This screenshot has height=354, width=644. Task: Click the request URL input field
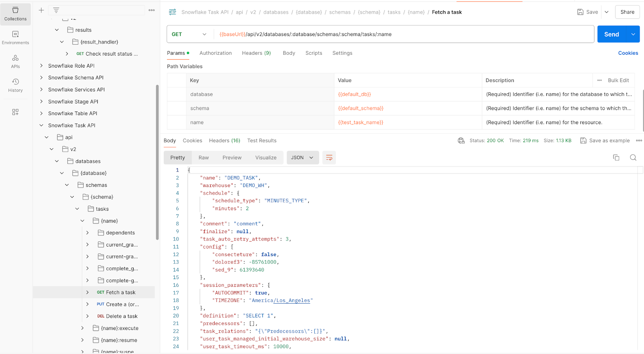click(x=402, y=34)
